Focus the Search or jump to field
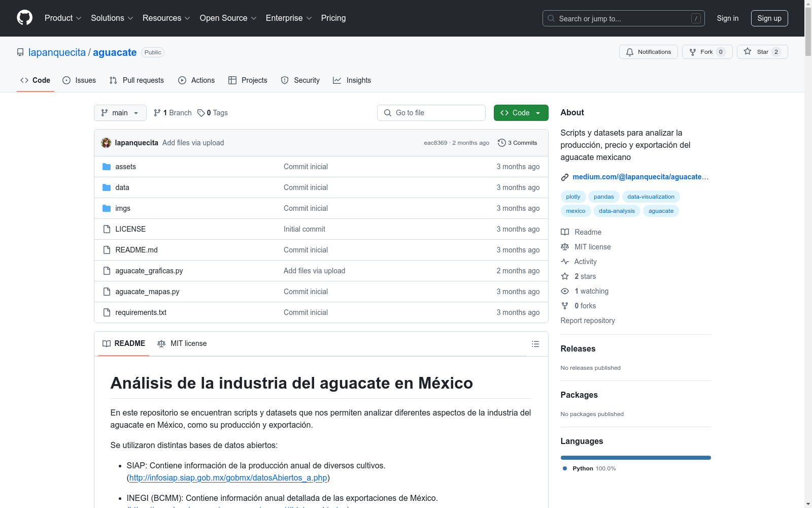Viewport: 812px width, 508px height. coord(624,18)
